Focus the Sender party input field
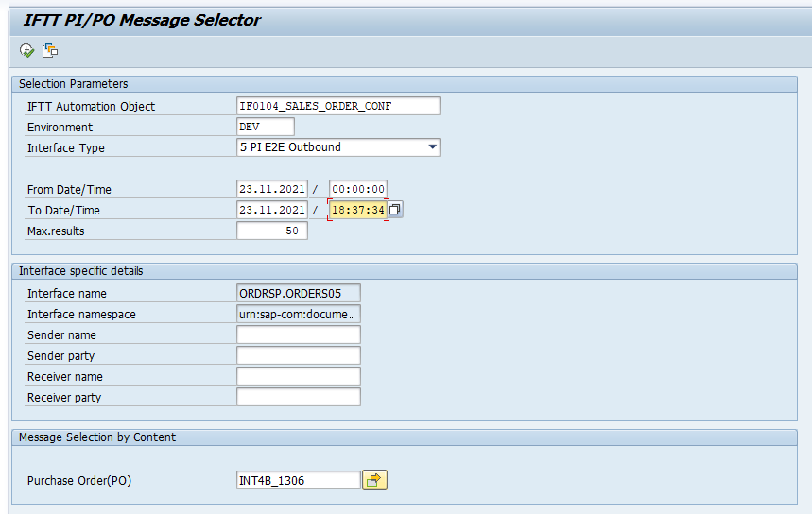The height and width of the screenshot is (514, 812). coord(298,356)
